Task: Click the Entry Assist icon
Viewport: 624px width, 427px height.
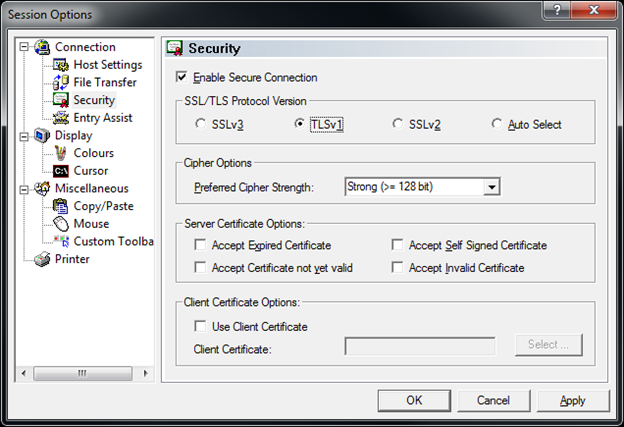Action: pos(62,118)
